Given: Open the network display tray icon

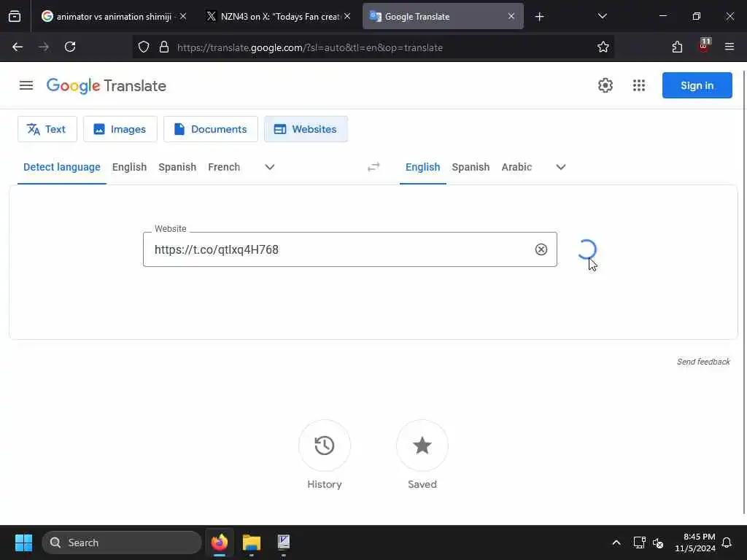Looking at the screenshot, I should tap(639, 542).
